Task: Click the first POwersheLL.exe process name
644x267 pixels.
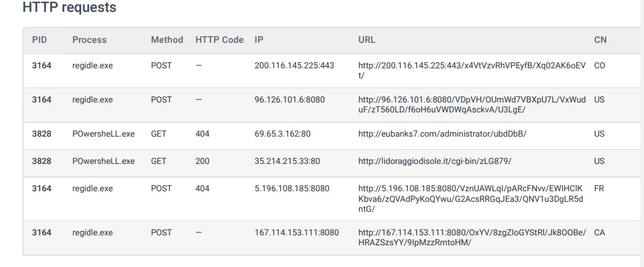Action: click(x=104, y=134)
